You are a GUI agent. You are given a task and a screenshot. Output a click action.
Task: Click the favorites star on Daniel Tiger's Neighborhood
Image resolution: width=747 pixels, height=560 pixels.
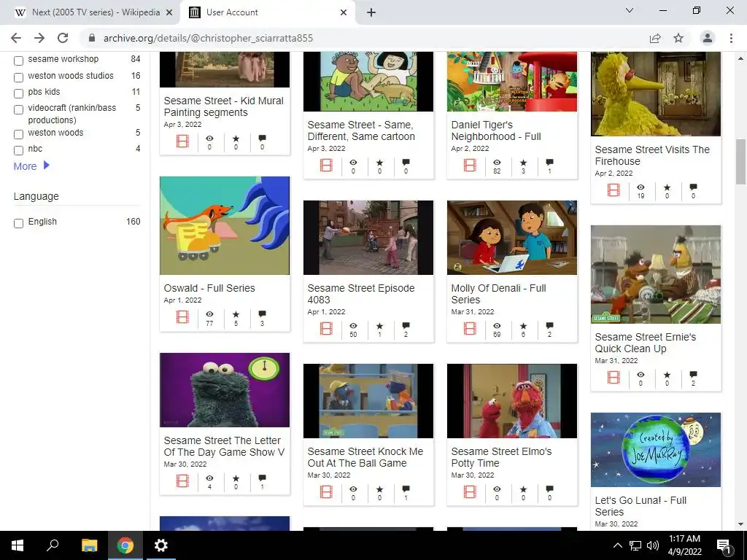(523, 163)
